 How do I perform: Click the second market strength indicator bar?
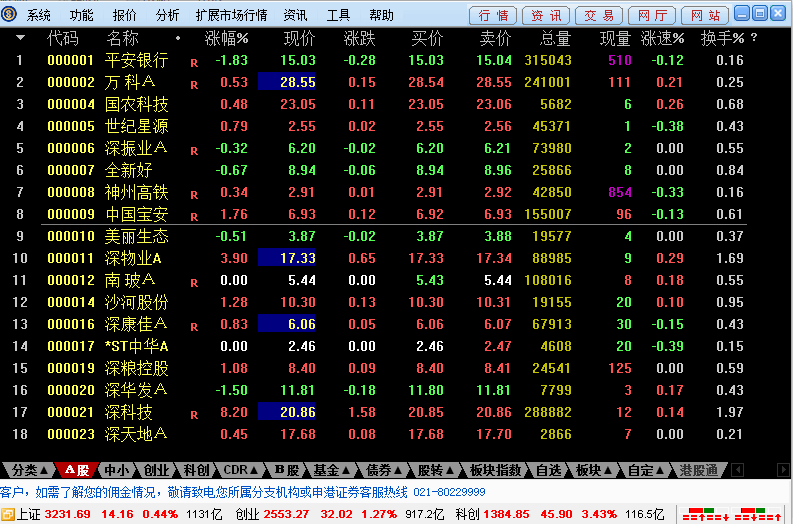tap(758, 515)
